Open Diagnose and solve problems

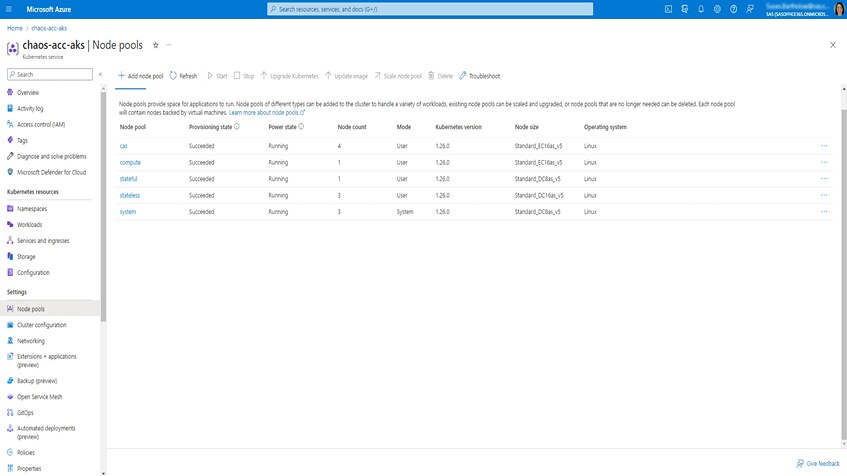click(x=50, y=156)
